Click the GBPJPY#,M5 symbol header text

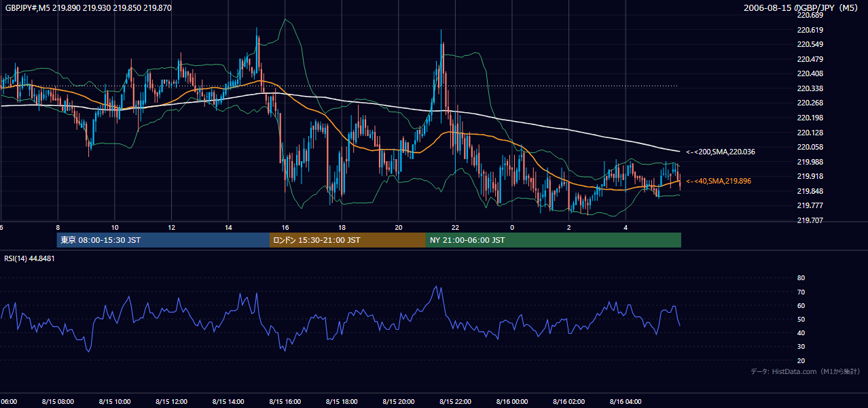[x=88, y=8]
